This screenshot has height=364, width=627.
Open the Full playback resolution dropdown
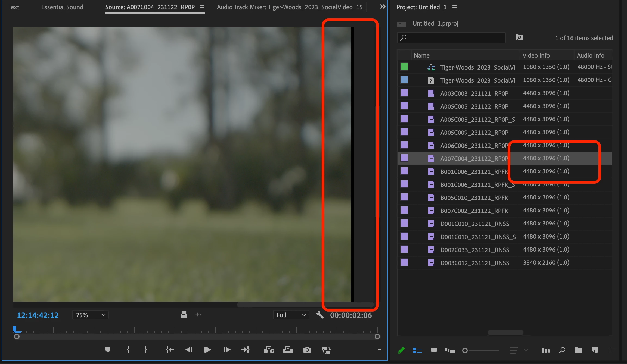(x=291, y=315)
